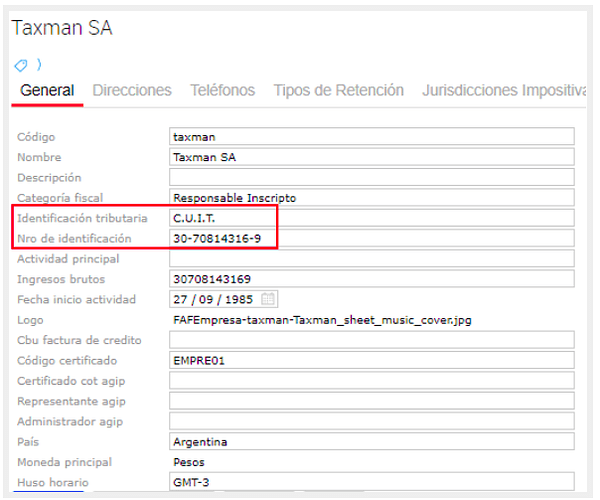600x500 pixels.
Task: Click the Huso horario label
Action: [53, 482]
